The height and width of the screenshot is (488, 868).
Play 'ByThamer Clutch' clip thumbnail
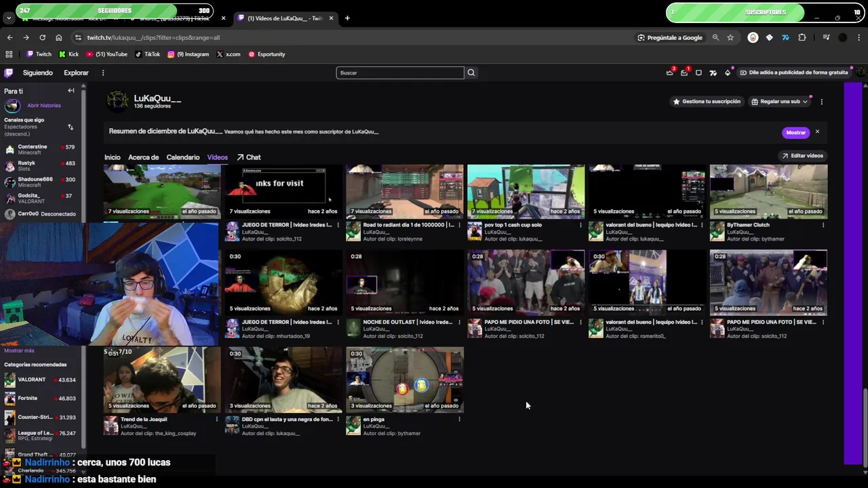[768, 191]
